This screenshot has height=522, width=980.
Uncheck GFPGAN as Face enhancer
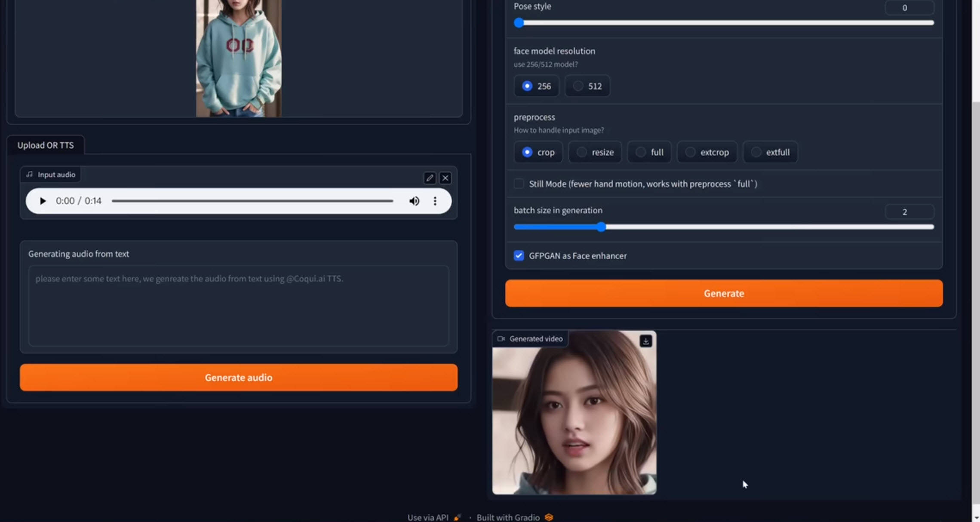[x=519, y=256]
